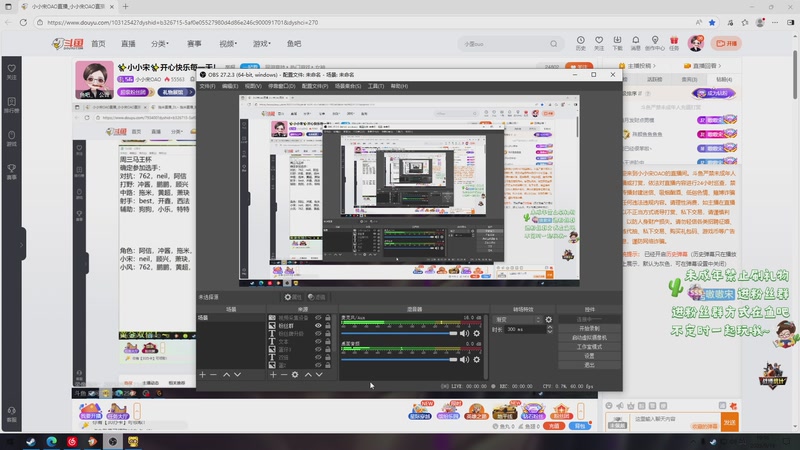Screen dimensions: 800x450
Task: Open transition settings gear in 转场特效 panel
Action: tap(548, 320)
